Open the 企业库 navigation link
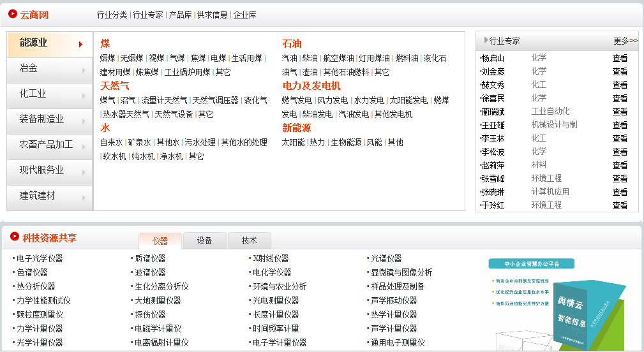The image size is (644, 352). [x=244, y=15]
